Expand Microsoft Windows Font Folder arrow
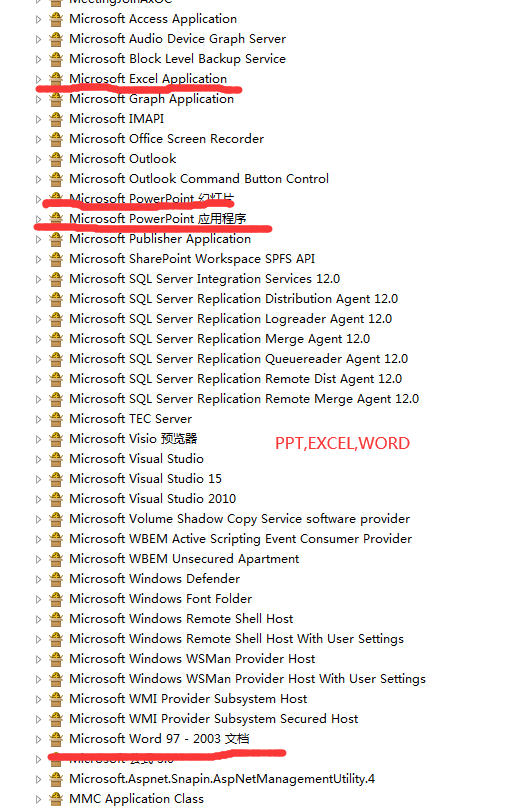The height and width of the screenshot is (806, 531). 38,599
